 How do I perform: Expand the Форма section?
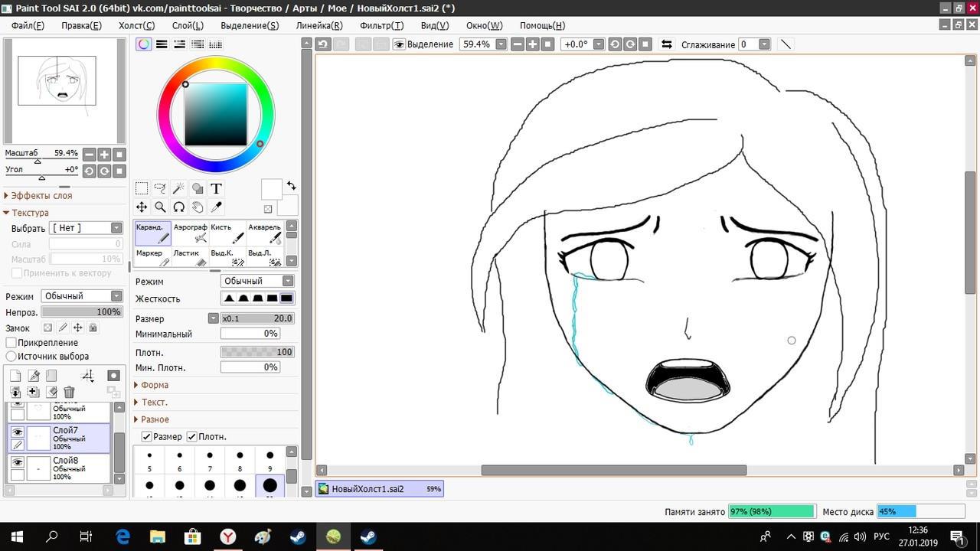click(154, 385)
